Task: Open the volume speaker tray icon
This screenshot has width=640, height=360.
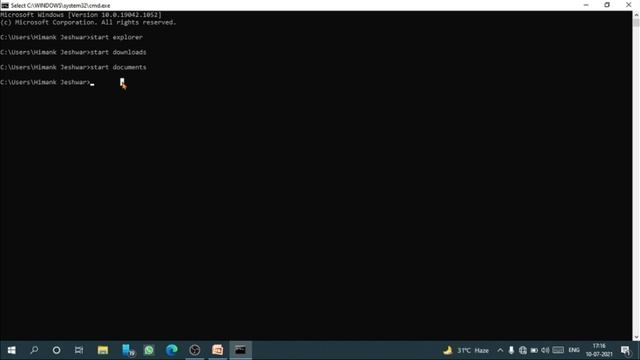Action: [x=545, y=350]
